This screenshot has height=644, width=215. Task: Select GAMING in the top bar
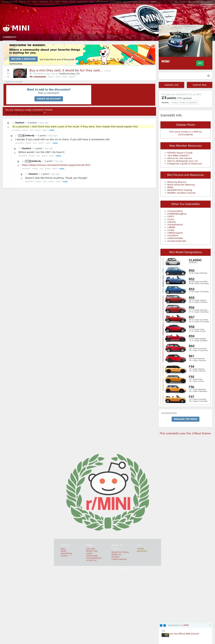tap(72, 2)
